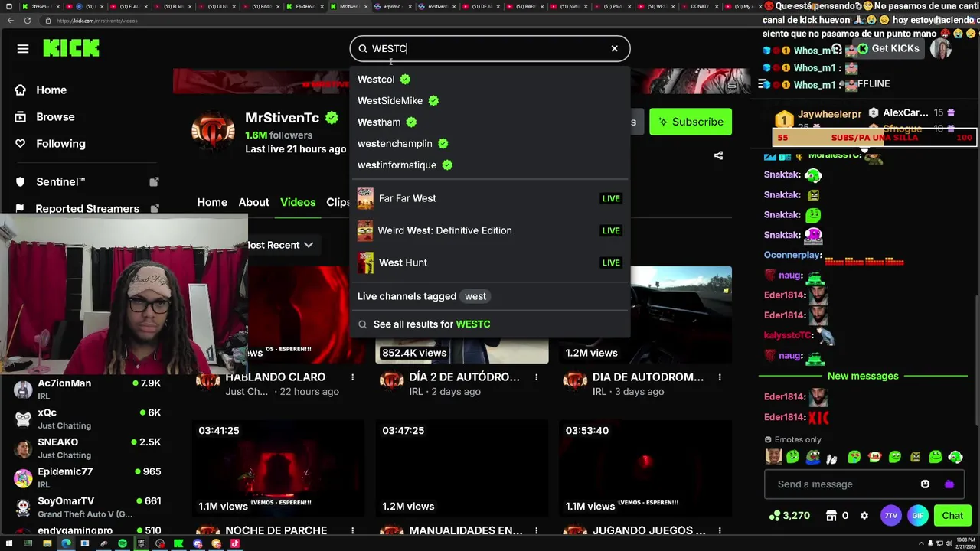The width and height of the screenshot is (980, 551).
Task: Select the WestSideMike suggestion
Action: [x=398, y=100]
